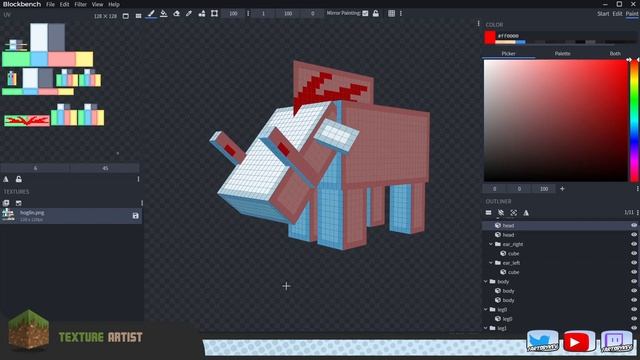Image resolution: width=640 pixels, height=360 pixels.
Task: Switch to Paint mode
Action: point(631,13)
